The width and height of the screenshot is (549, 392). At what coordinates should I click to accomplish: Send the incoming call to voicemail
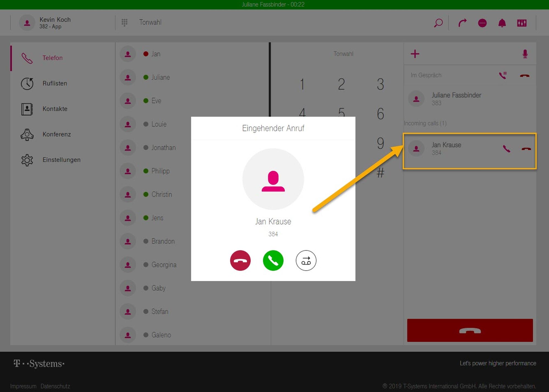pos(306,261)
